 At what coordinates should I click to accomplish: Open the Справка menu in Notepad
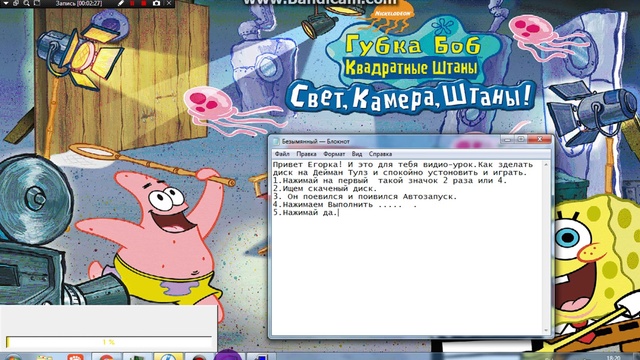tap(380, 154)
